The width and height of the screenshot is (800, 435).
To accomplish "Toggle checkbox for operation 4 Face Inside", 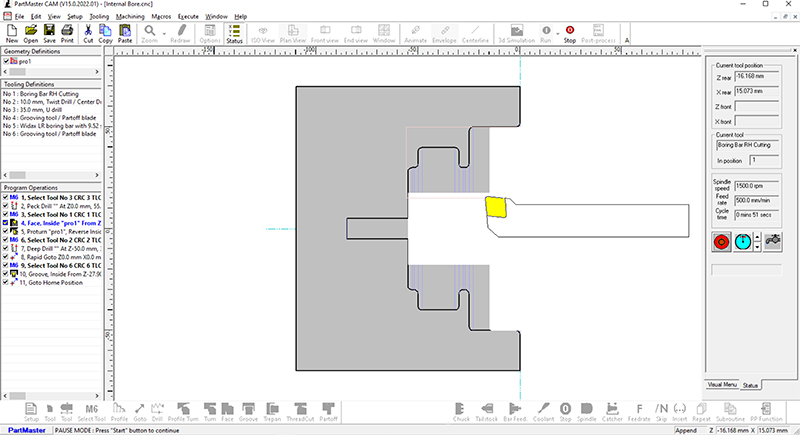I will (x=7, y=223).
